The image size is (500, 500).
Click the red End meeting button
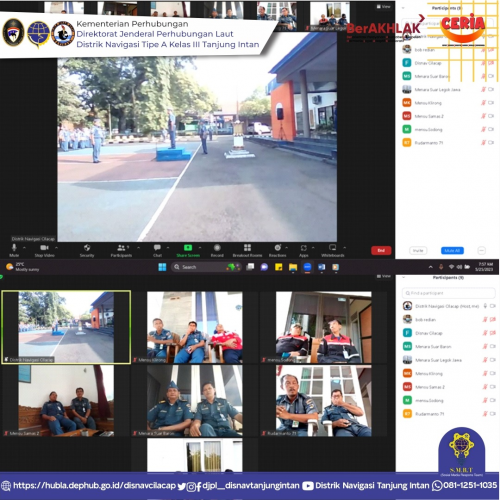point(381,250)
